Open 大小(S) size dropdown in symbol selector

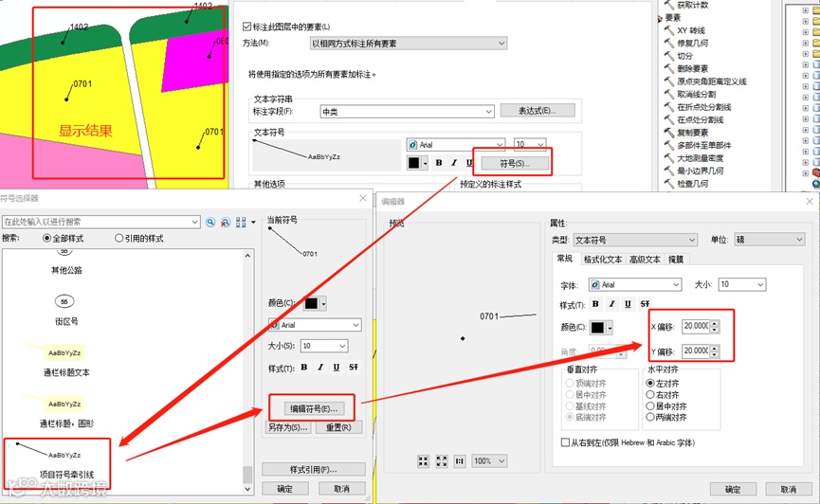[324, 346]
